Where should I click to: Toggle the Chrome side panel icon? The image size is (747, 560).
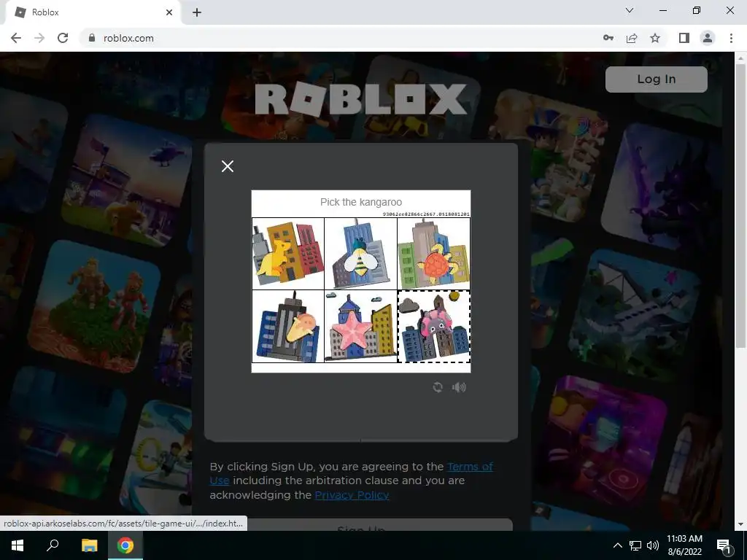pyautogui.click(x=684, y=38)
